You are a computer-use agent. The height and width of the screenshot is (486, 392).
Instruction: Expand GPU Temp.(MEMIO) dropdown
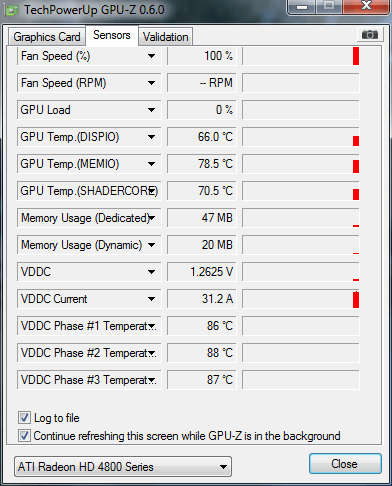(x=151, y=164)
